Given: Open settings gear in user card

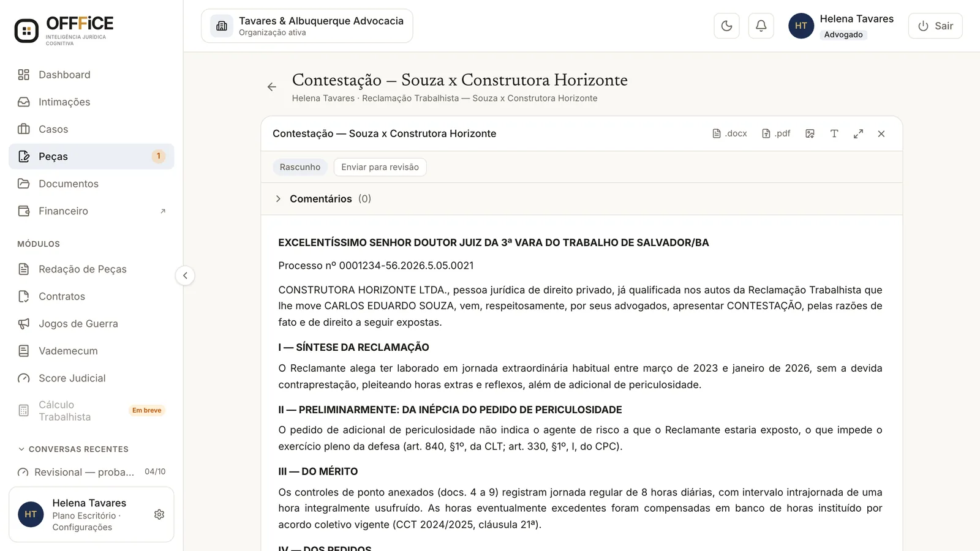Looking at the screenshot, I should coord(159,514).
